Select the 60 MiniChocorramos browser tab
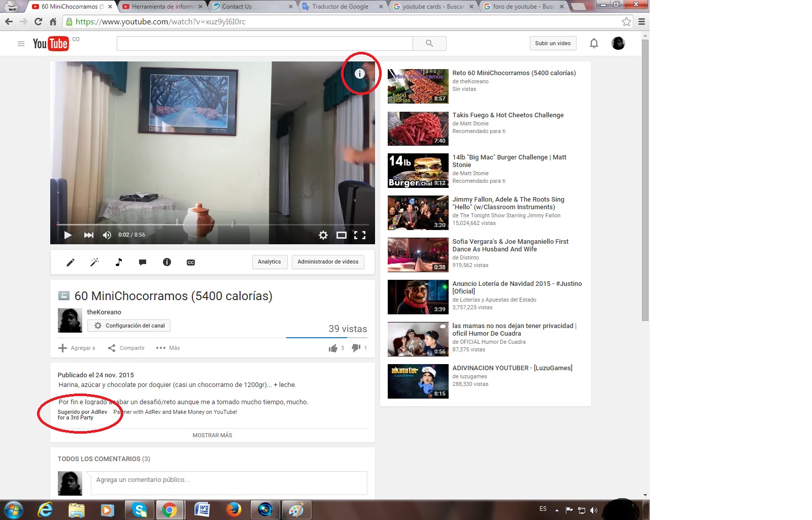The image size is (812, 520). click(72, 7)
